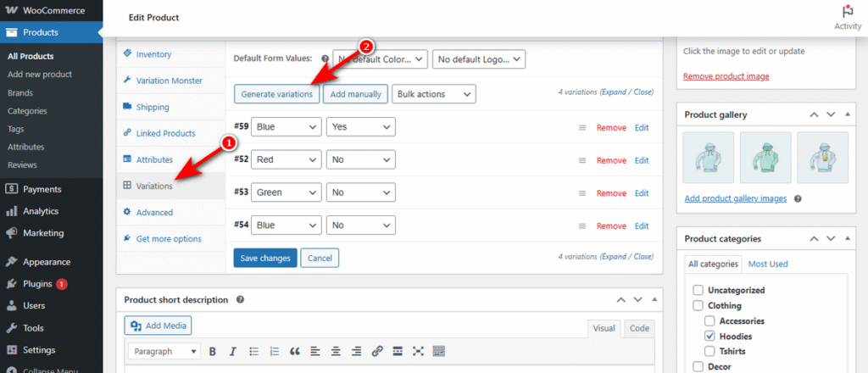Check the Accessories category

(x=709, y=321)
